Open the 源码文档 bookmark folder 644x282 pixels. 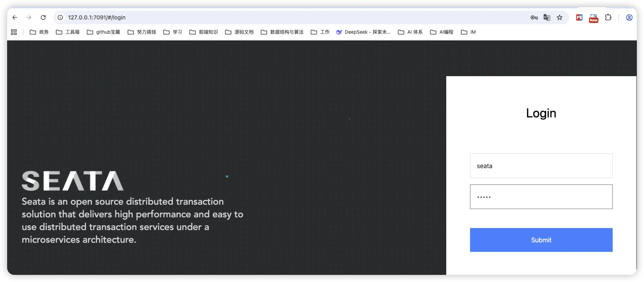(239, 32)
